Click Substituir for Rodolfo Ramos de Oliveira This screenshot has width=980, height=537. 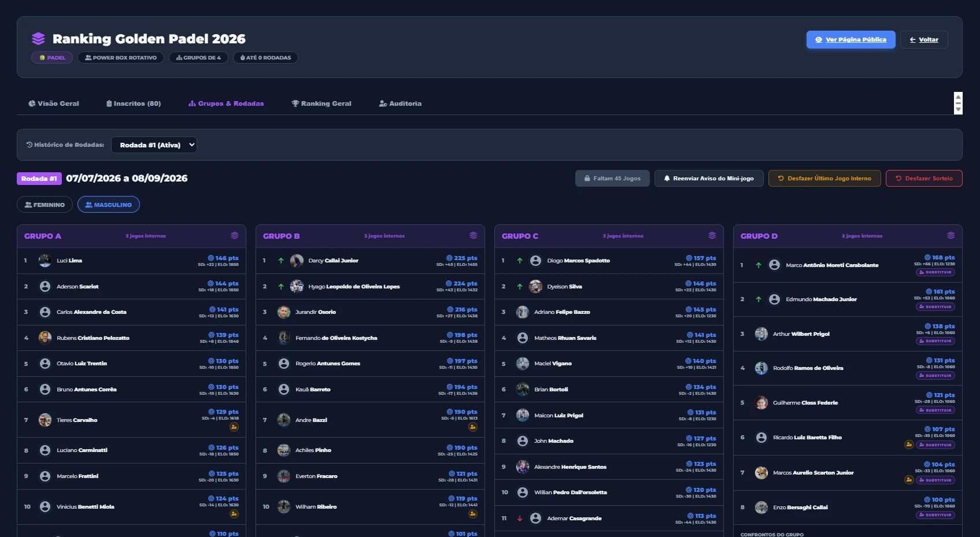[x=935, y=376]
